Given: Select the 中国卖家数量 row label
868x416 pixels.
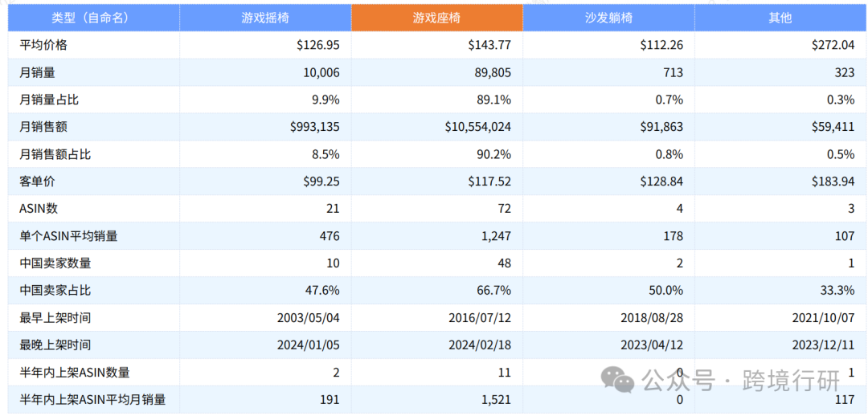Looking at the screenshot, I should [55, 264].
